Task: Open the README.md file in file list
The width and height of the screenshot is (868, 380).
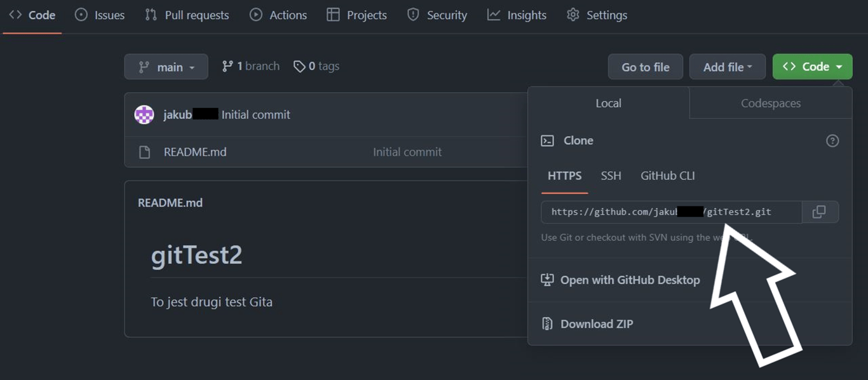Action: (x=195, y=152)
